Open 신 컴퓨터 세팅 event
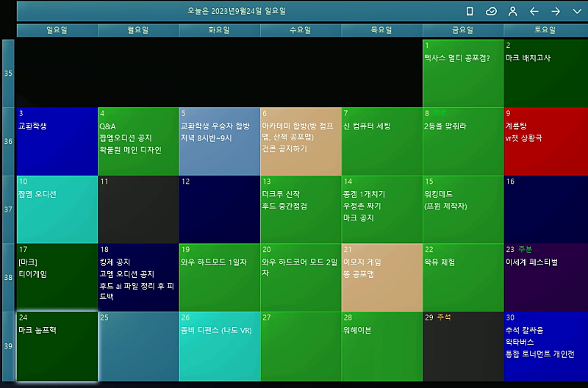This screenshot has height=388, width=588. [x=367, y=126]
